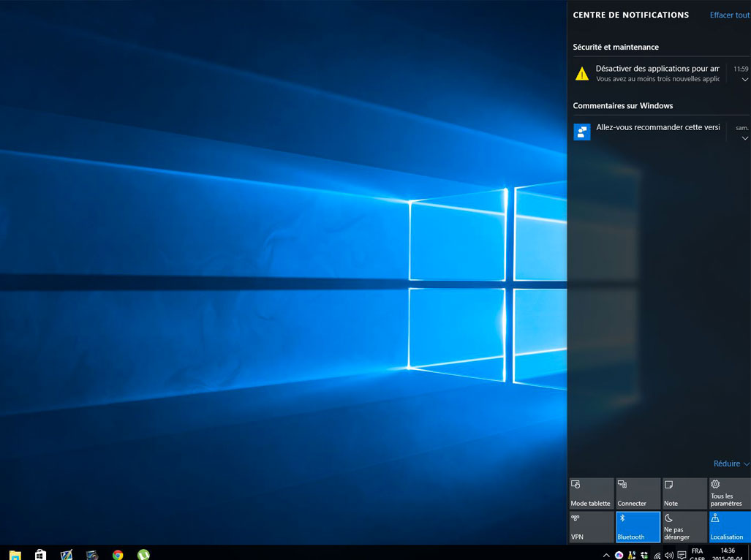The width and height of the screenshot is (751, 560).
Task: Enable Ne pas déranger quiet hours
Action: pyautogui.click(x=684, y=527)
